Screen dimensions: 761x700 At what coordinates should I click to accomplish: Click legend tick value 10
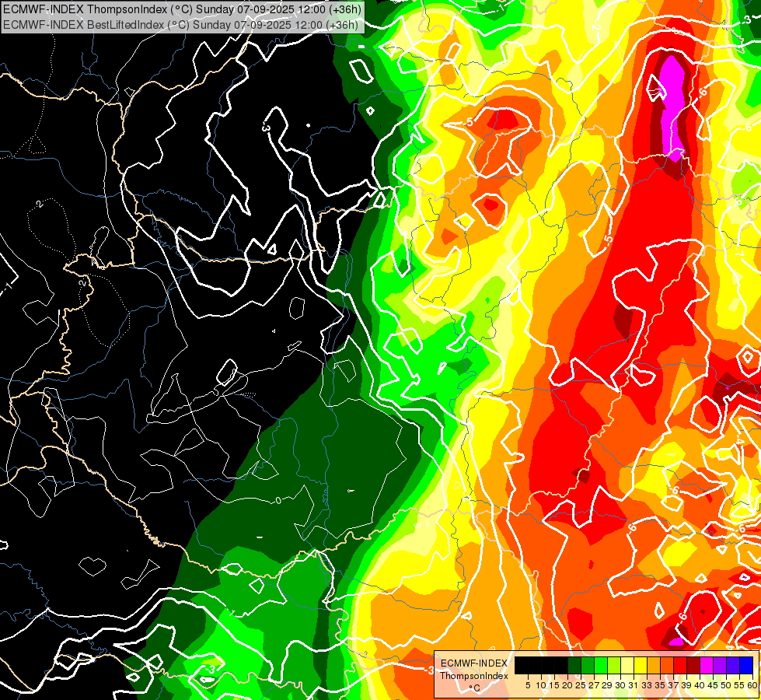coord(541,685)
